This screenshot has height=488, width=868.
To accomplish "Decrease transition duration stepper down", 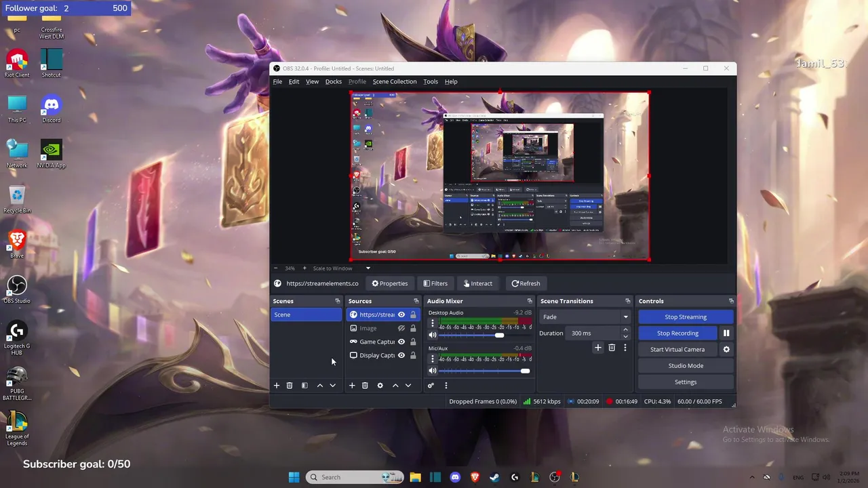I will pos(625,336).
